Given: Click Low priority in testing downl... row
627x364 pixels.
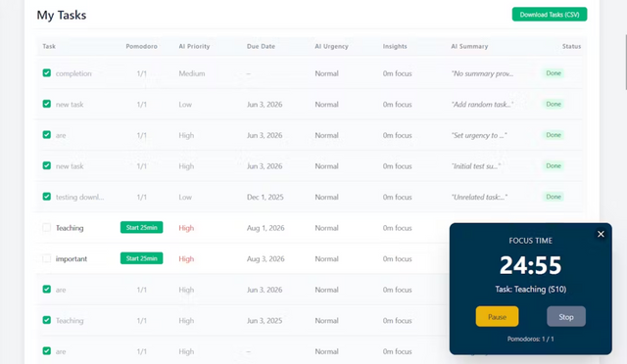Looking at the screenshot, I should tap(185, 197).
